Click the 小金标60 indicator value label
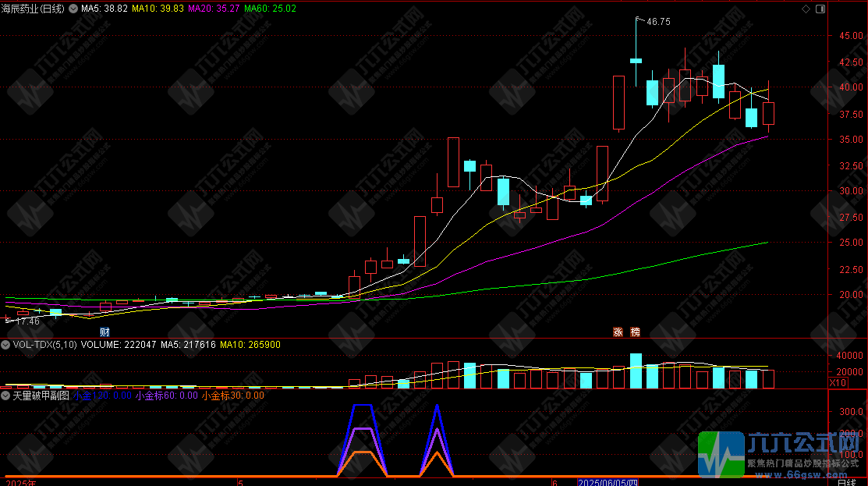 (166, 396)
